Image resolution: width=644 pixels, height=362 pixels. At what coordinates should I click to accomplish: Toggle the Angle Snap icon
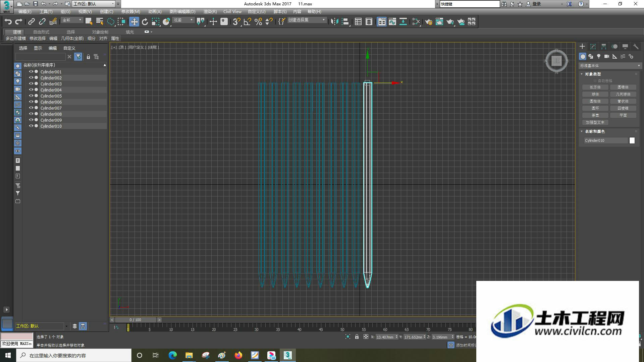tap(248, 22)
